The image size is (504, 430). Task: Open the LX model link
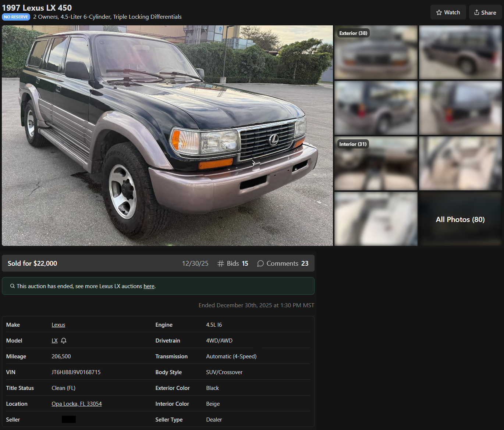pos(54,341)
